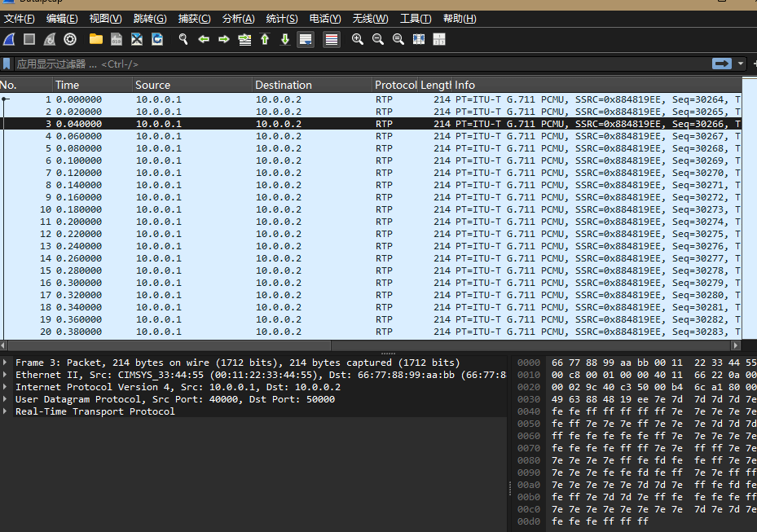Toggle auto-scroll during live capture
The width and height of the screenshot is (757, 532).
pyautogui.click(x=306, y=39)
